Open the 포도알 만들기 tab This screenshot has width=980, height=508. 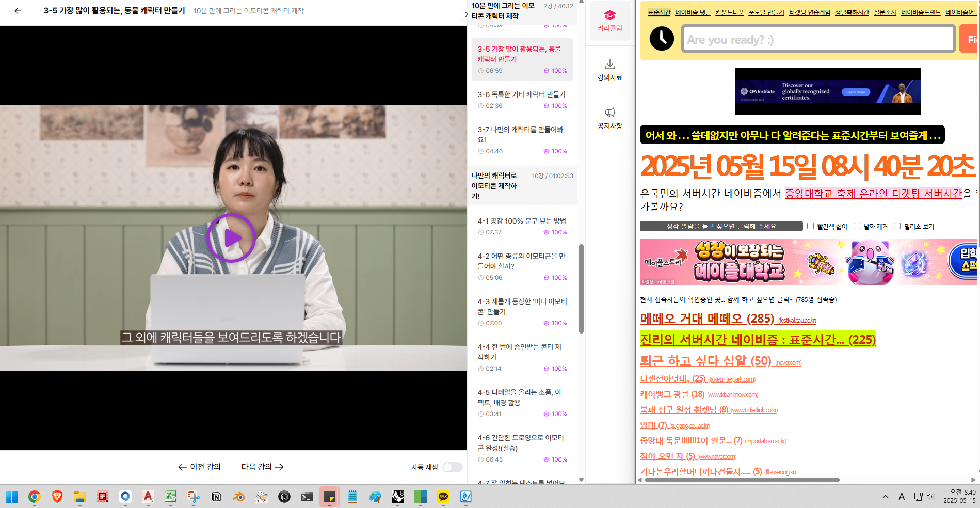point(766,12)
